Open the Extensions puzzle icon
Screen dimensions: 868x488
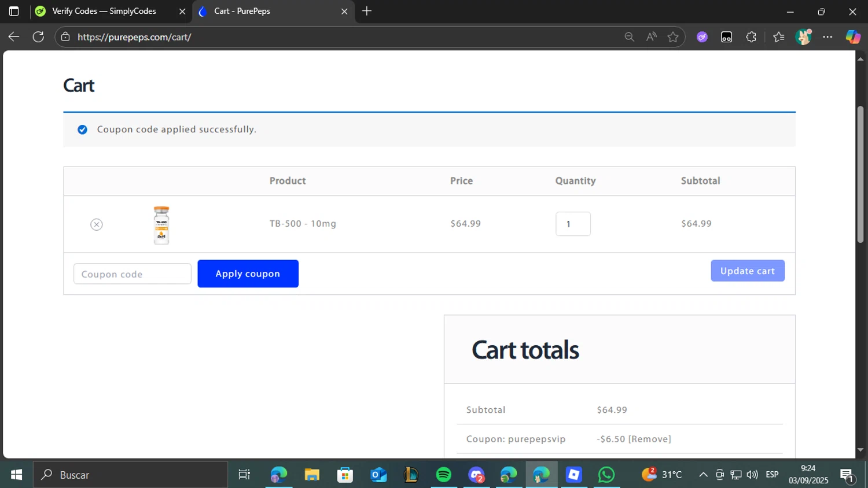(x=751, y=37)
